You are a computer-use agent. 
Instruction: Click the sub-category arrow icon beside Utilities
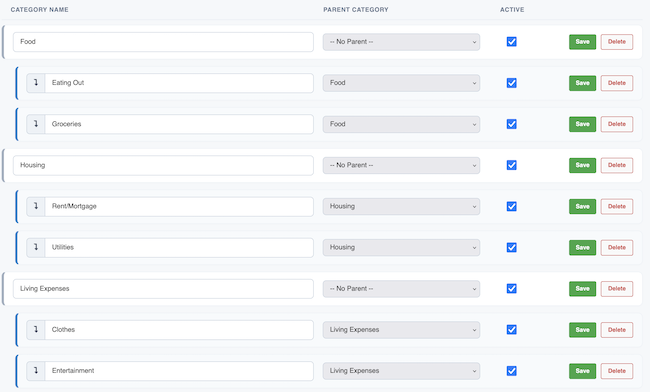point(36,247)
